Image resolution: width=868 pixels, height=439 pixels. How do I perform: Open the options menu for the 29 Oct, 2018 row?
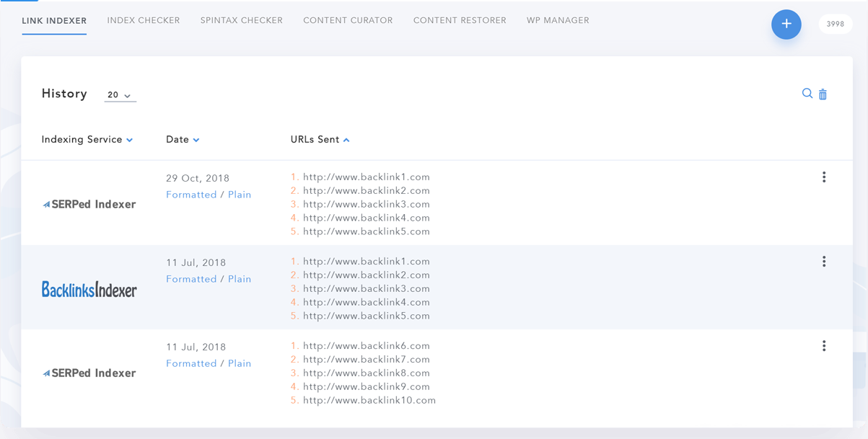pos(824,177)
